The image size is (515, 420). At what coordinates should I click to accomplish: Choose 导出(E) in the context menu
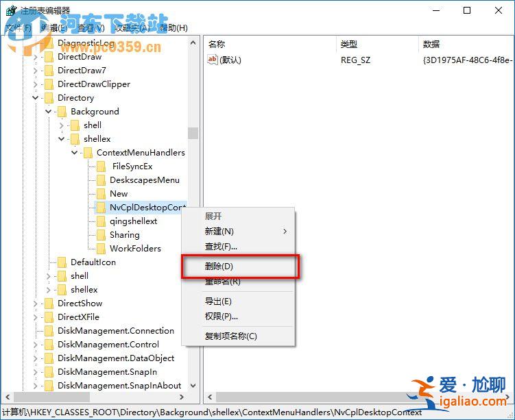pyautogui.click(x=239, y=301)
